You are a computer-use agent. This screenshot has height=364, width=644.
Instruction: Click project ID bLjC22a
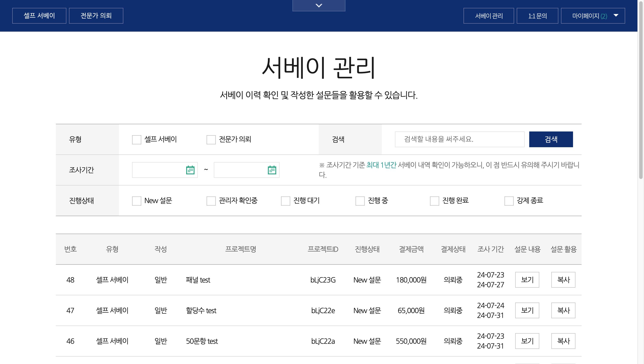click(323, 341)
